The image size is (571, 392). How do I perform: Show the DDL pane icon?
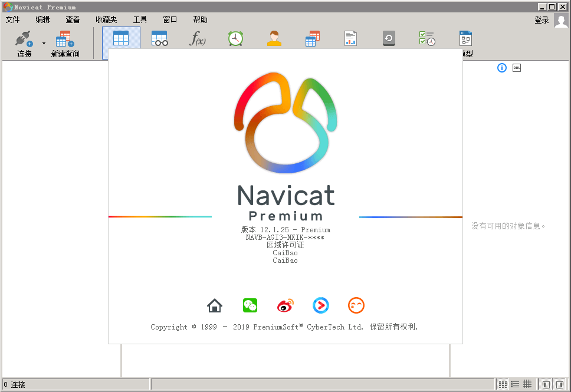point(517,68)
